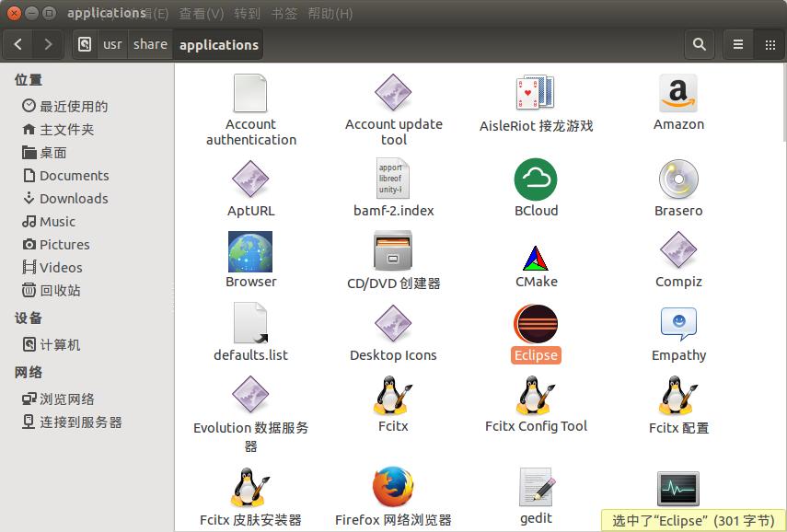Go back with the left arrow button
Image resolution: width=787 pixels, height=532 pixels.
point(18,44)
